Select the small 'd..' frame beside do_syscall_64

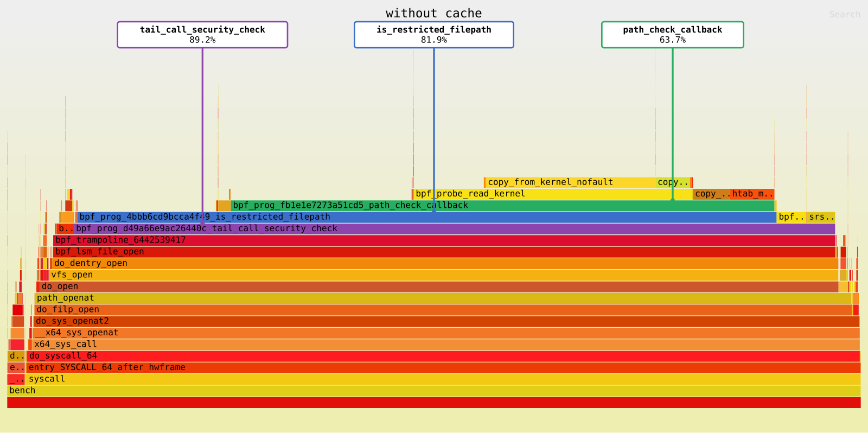tap(16, 356)
